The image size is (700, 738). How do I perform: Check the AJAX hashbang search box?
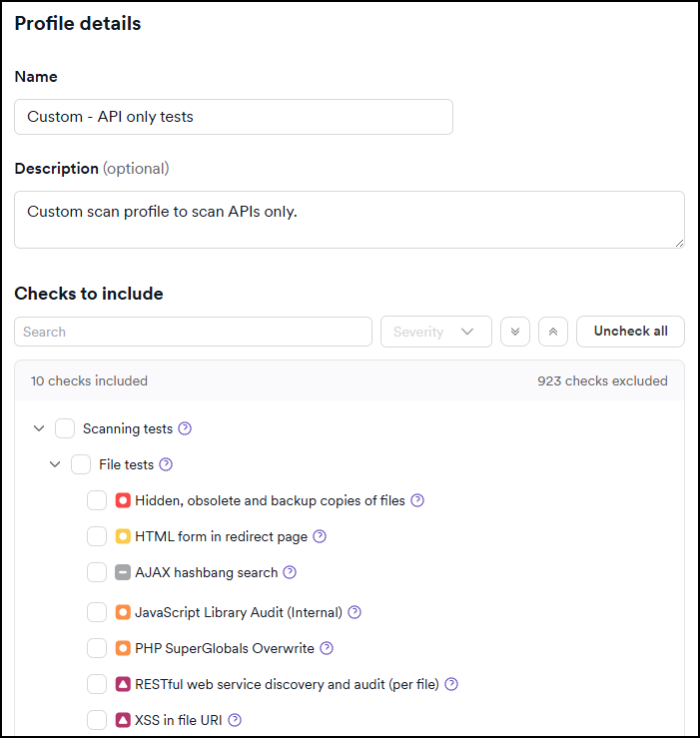point(97,572)
